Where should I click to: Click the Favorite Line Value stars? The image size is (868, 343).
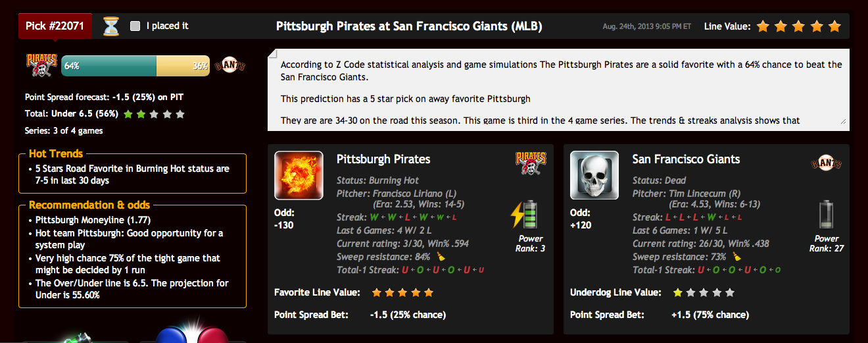pos(403,292)
